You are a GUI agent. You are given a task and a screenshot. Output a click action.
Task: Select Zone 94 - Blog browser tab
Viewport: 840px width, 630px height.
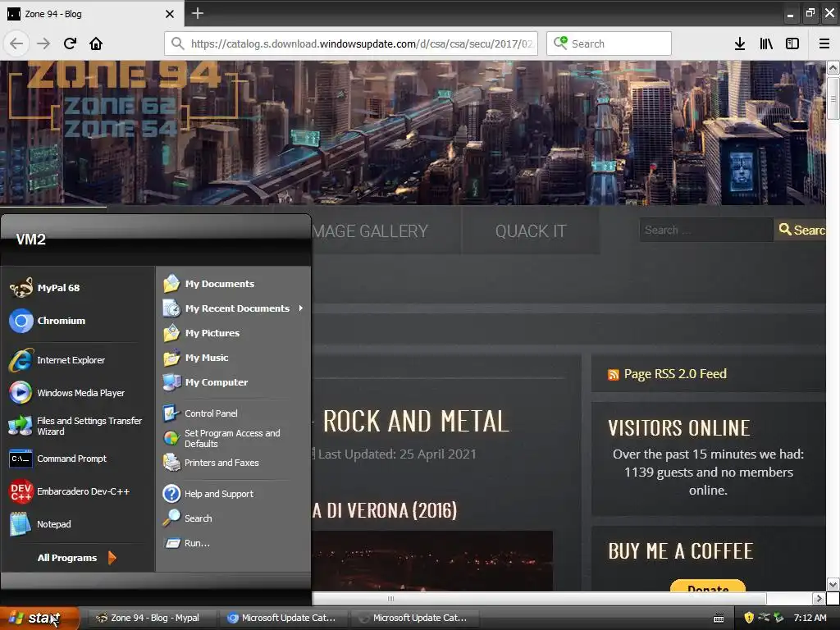tap(92, 13)
